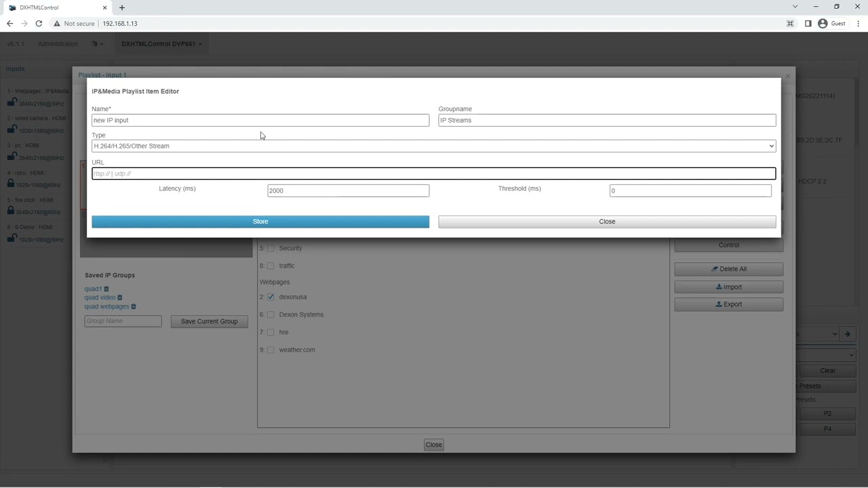Click the Import button
The height and width of the screenshot is (488, 868).
point(728,287)
